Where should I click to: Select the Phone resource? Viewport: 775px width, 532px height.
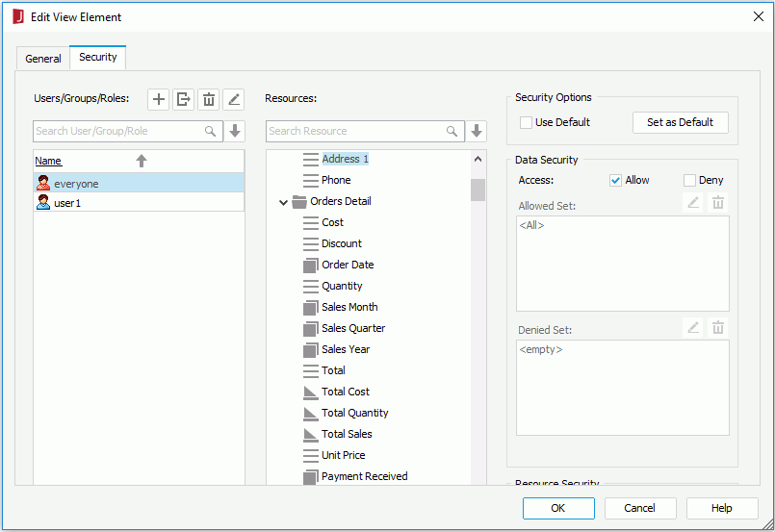(336, 180)
